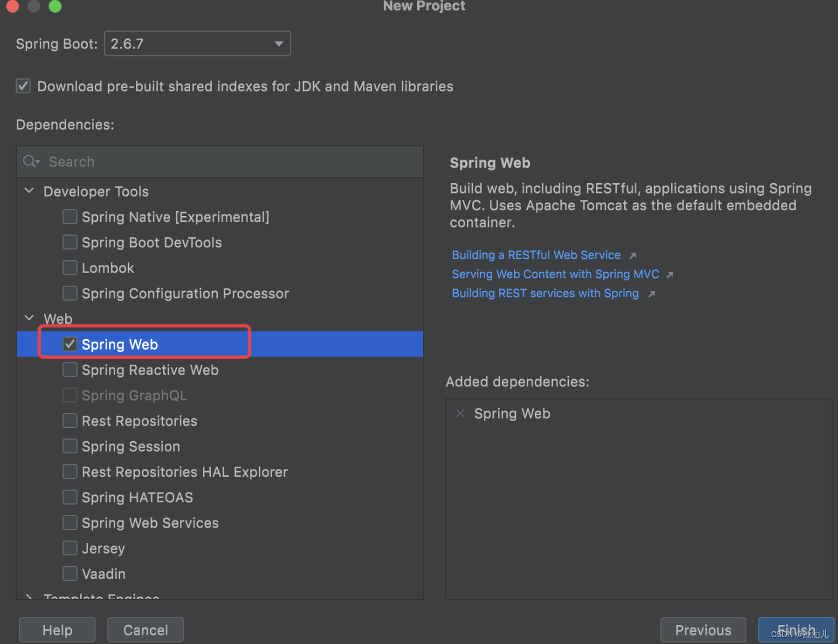
Task: Open the Spring Boot version dropdown
Action: tap(198, 44)
